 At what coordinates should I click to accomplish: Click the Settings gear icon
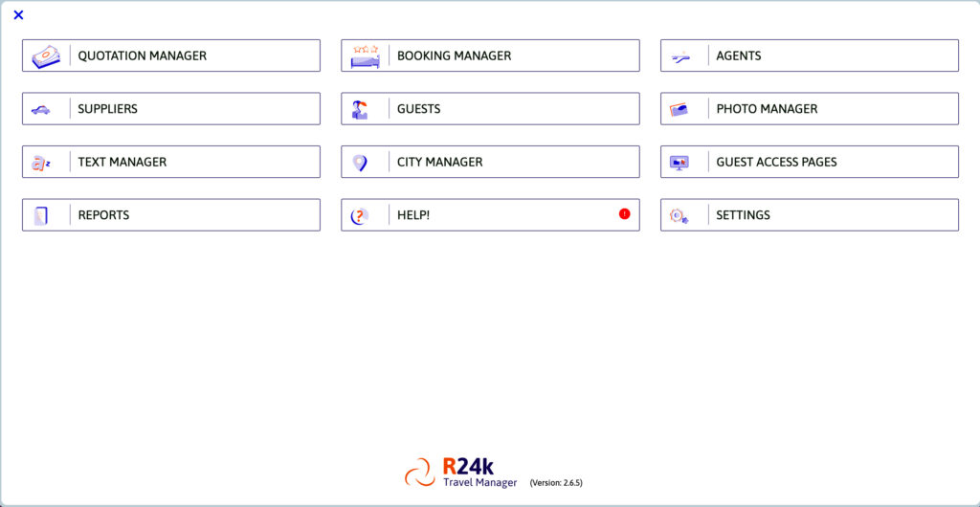coord(679,216)
